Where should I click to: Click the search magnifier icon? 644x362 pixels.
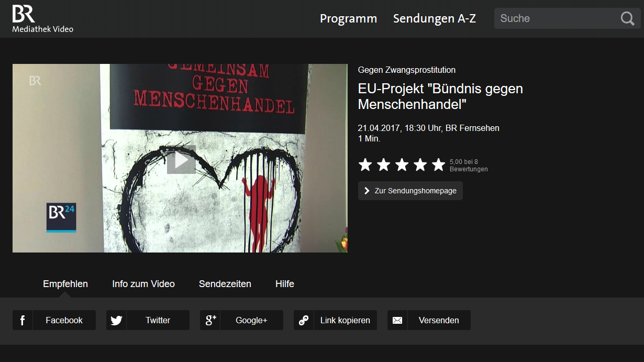pos(627,19)
